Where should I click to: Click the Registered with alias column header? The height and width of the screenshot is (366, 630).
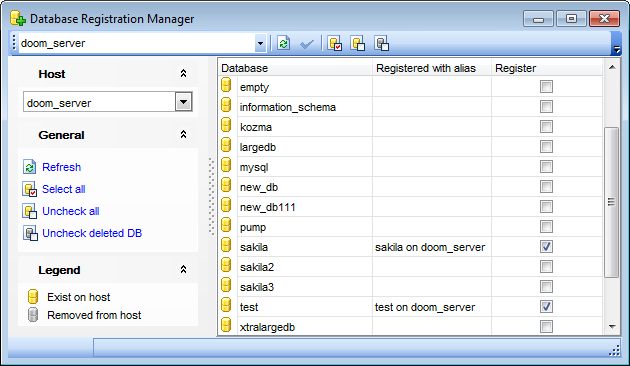click(x=432, y=68)
